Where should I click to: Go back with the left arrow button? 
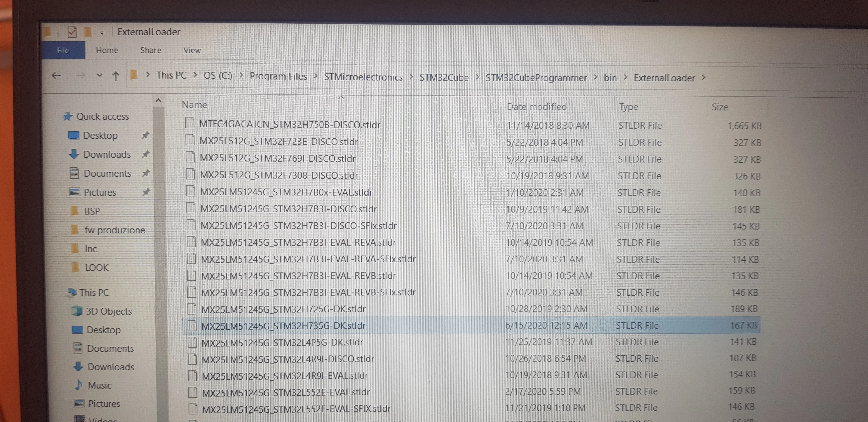(x=56, y=76)
